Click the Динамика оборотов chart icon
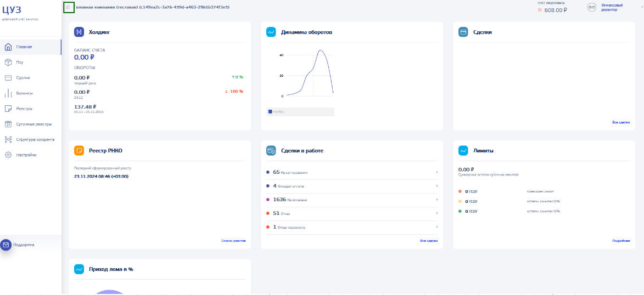The image size is (644, 295). click(x=271, y=32)
